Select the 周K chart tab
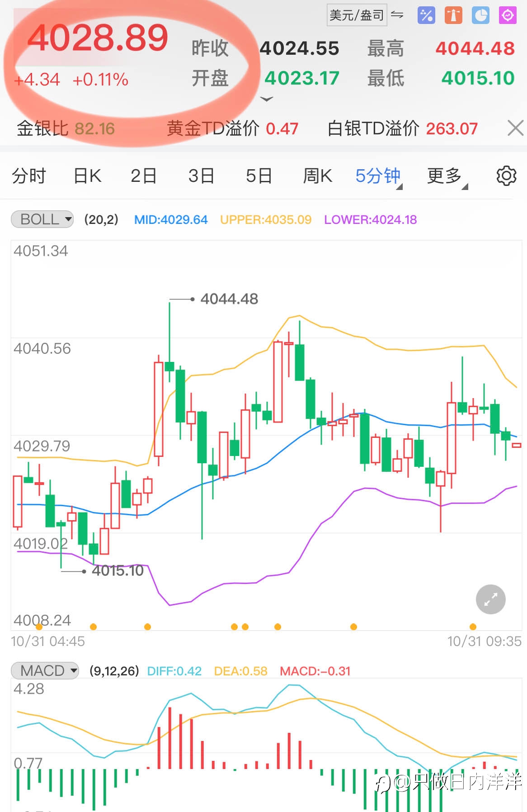527x812 pixels. pyautogui.click(x=317, y=176)
